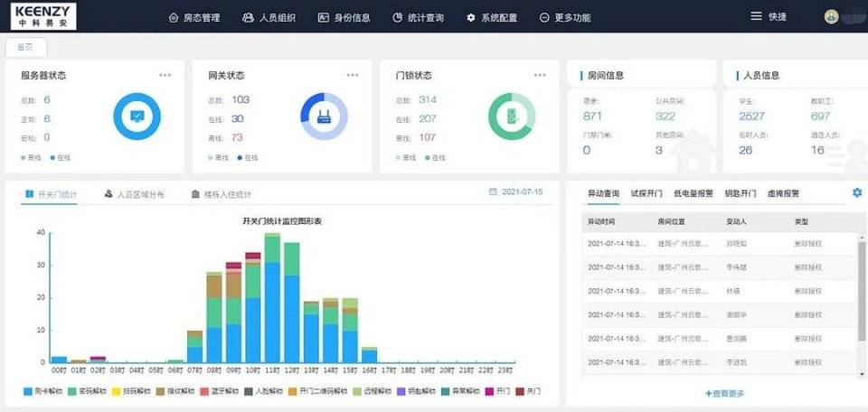The image size is (868, 412).
Task: Click the server monitor icon in 服务器状态 donut
Action: pyautogui.click(x=137, y=117)
